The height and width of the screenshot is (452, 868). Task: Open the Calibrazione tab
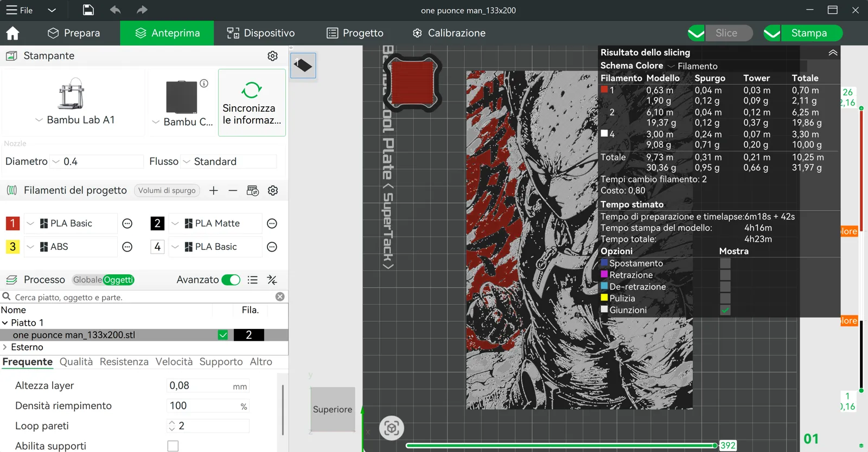449,33
